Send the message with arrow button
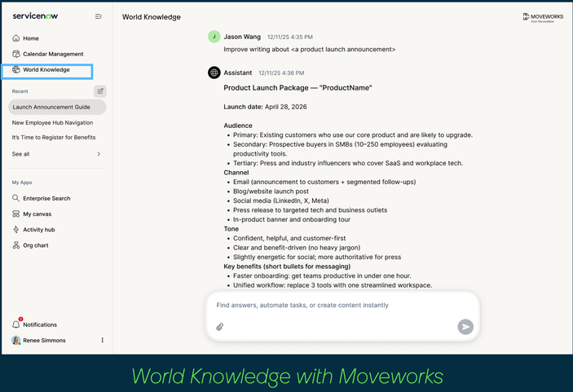 click(465, 327)
